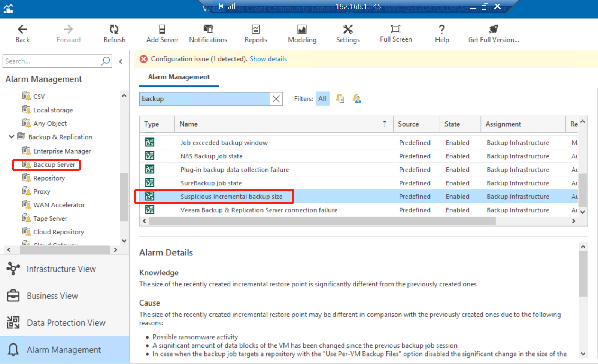The width and height of the screenshot is (598, 364).
Task: Sort by the Name column header
Action: 284,124
